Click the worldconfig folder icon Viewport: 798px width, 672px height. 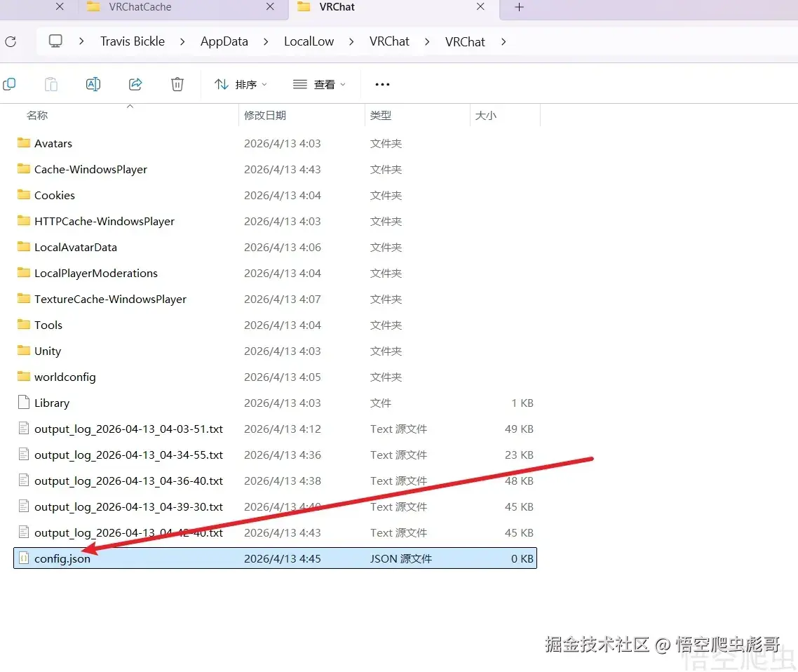click(23, 376)
